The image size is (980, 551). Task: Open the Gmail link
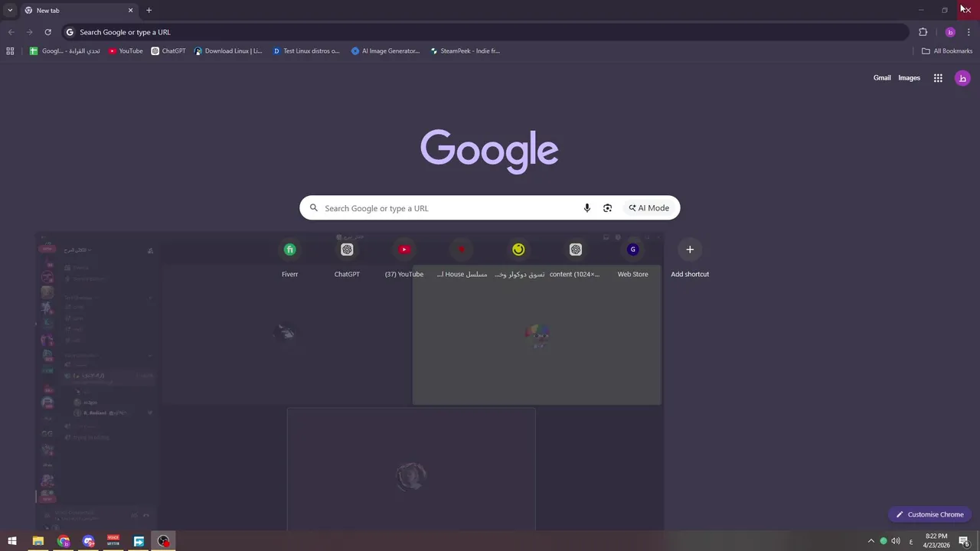(882, 78)
